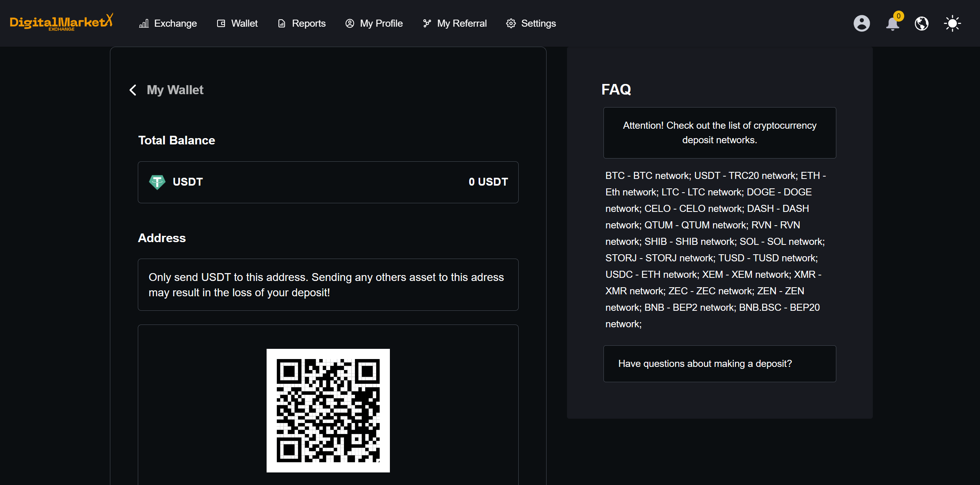Click the Exchange bar chart icon
The image size is (980, 485).
click(x=144, y=24)
